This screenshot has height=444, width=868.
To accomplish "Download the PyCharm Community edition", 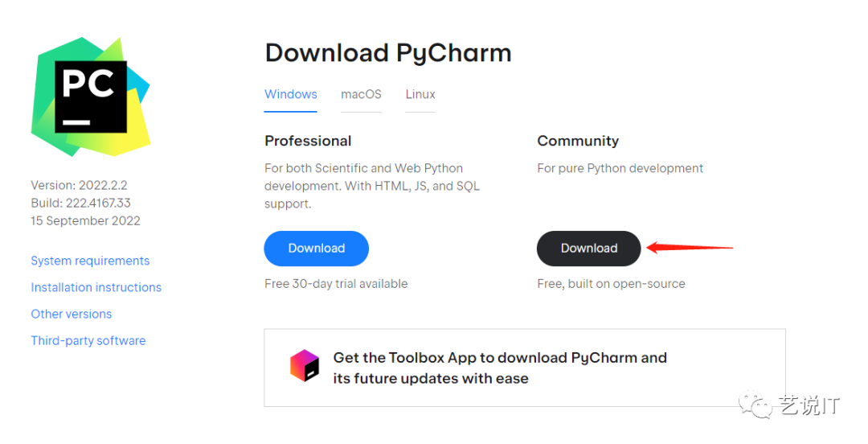I will click(x=588, y=249).
